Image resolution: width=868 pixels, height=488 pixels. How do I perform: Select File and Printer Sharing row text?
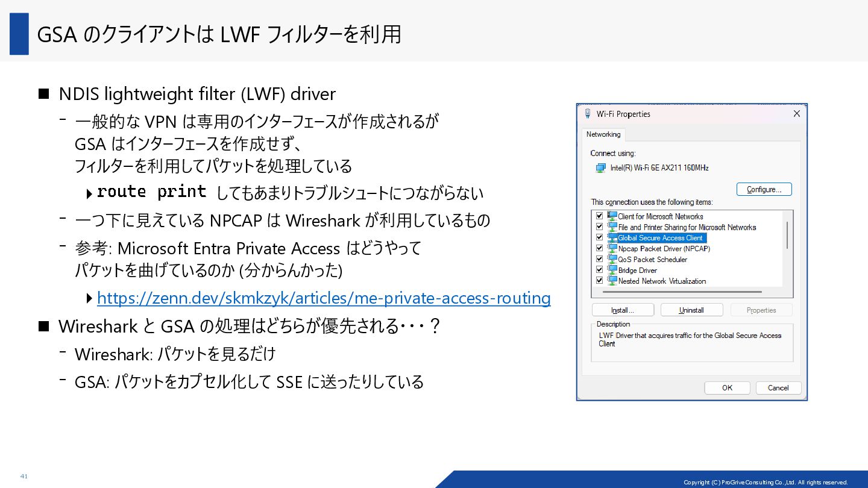(687, 227)
